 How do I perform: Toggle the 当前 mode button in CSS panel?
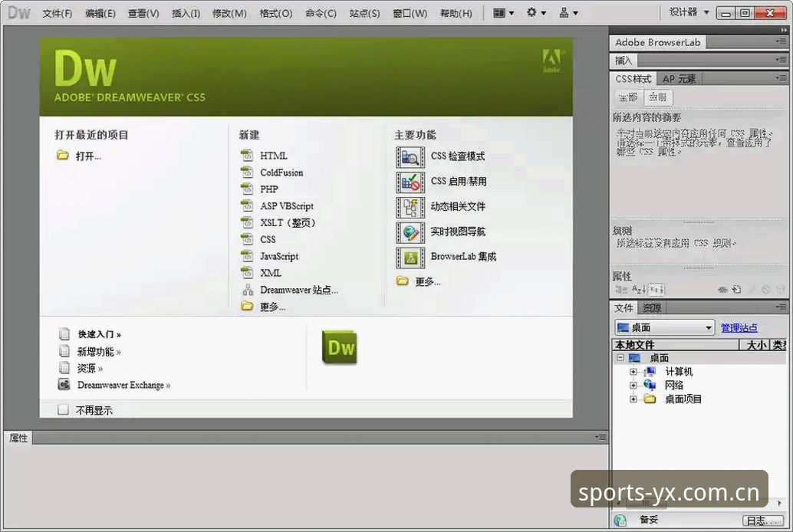(x=658, y=97)
